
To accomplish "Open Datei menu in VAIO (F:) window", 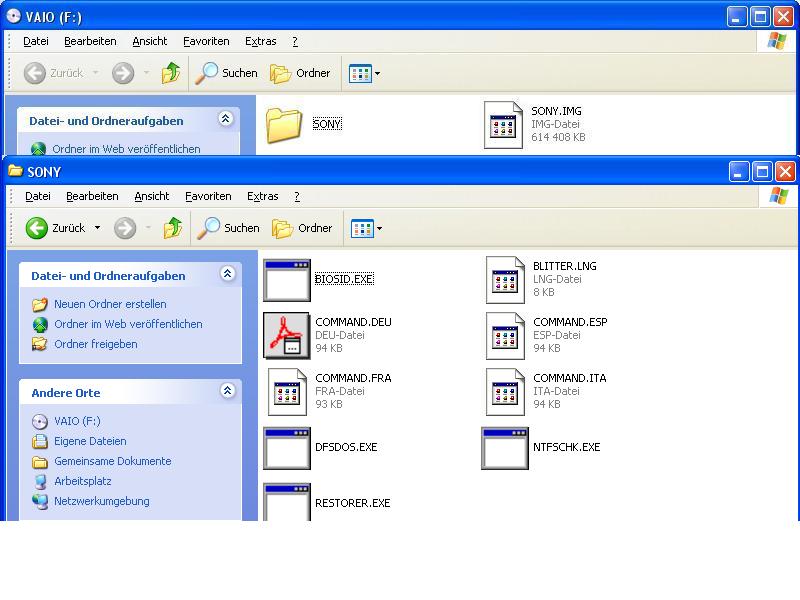I will tap(36, 41).
